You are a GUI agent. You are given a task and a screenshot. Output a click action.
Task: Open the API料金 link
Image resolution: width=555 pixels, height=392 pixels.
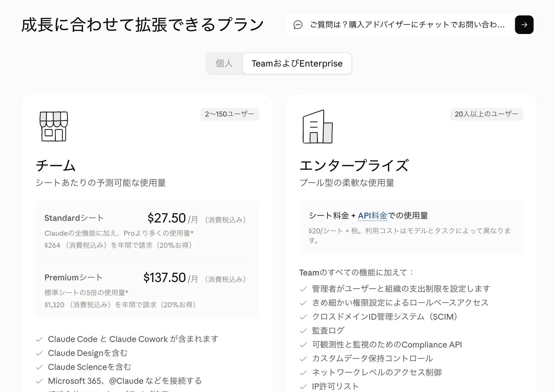pos(372,216)
